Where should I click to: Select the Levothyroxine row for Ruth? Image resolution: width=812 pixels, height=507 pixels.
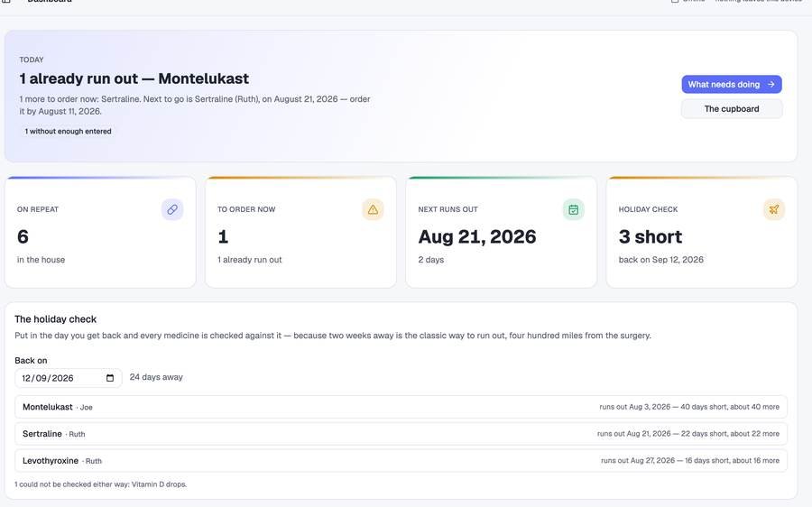(401, 461)
